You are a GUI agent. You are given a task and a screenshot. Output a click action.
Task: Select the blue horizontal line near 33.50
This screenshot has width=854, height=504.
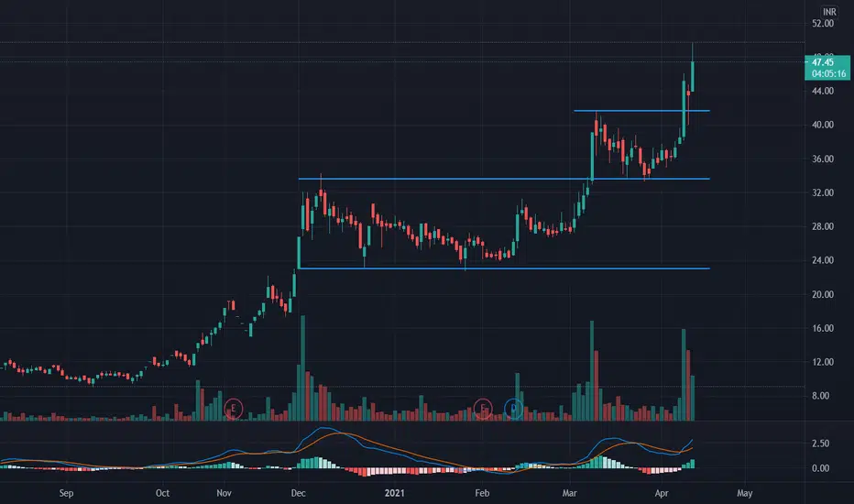[x=504, y=179]
